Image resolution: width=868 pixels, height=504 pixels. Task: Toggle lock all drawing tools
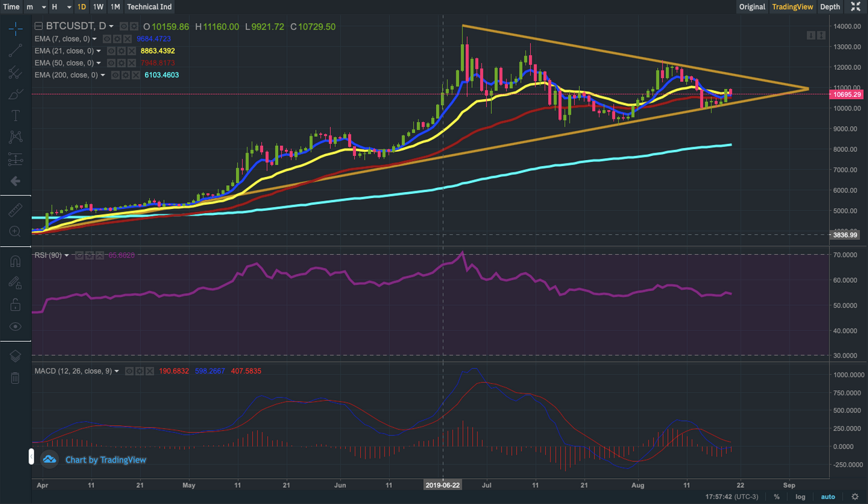pyautogui.click(x=15, y=305)
